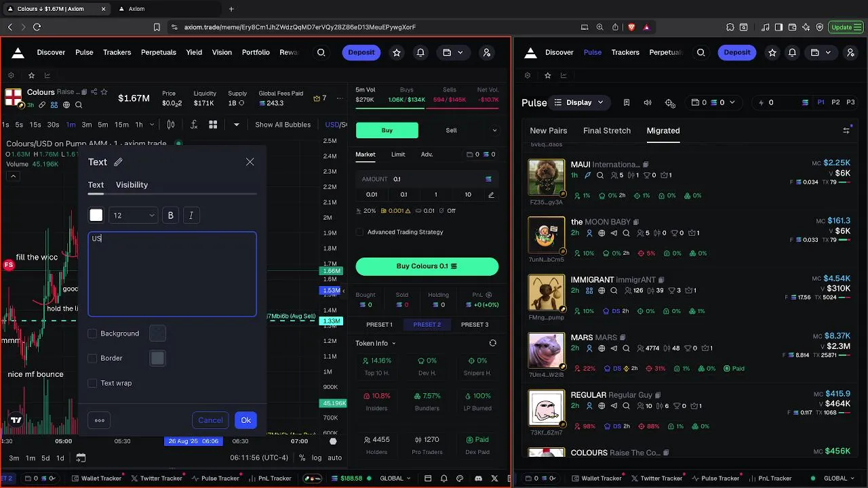Toggle auto scale on chart
Viewport: 868px width, 488px height.
(335, 457)
